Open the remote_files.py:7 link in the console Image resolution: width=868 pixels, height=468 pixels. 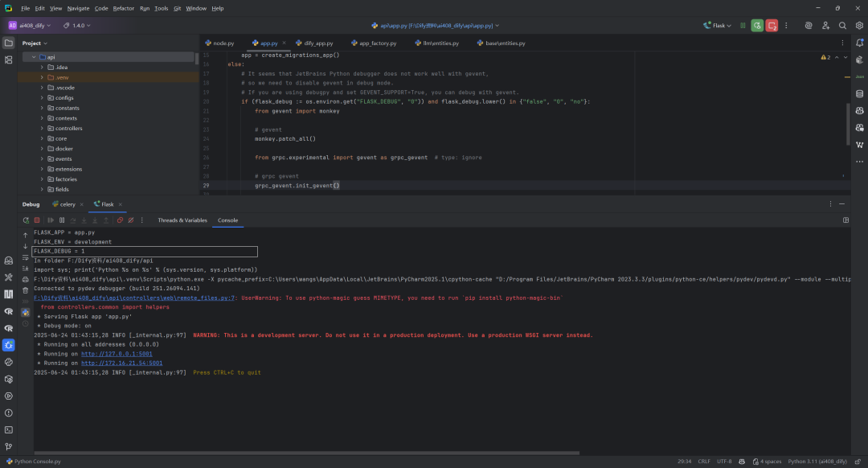coord(134,298)
